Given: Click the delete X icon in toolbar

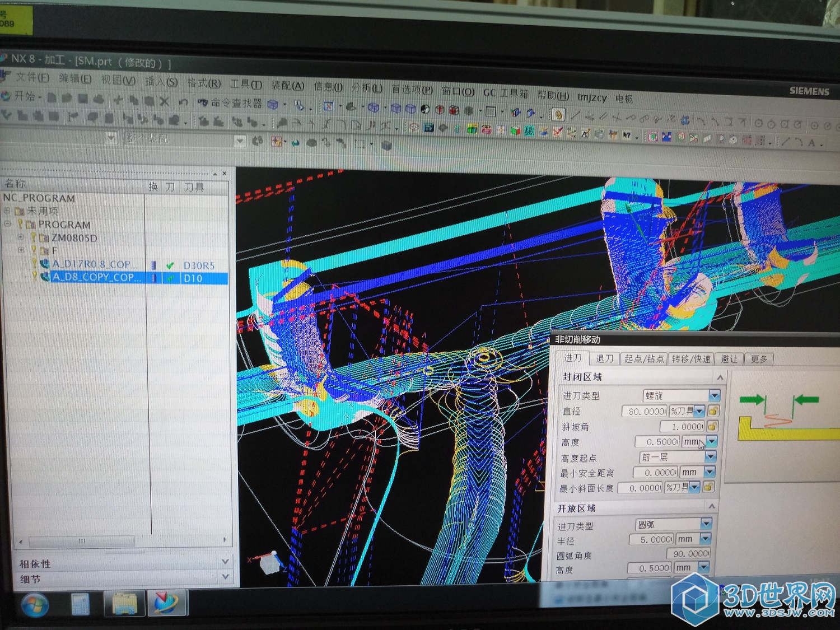Looking at the screenshot, I should coord(165,101).
